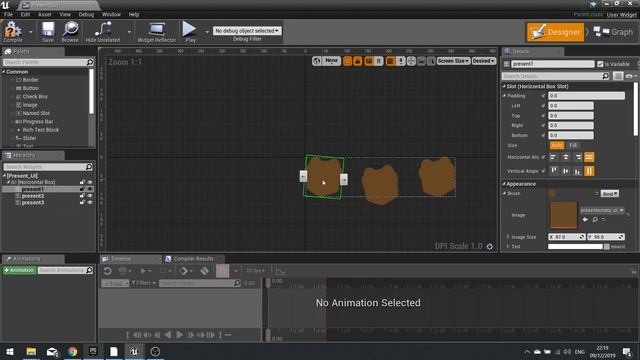
Task: Open the Windows Start menu
Action: [x=10, y=351]
